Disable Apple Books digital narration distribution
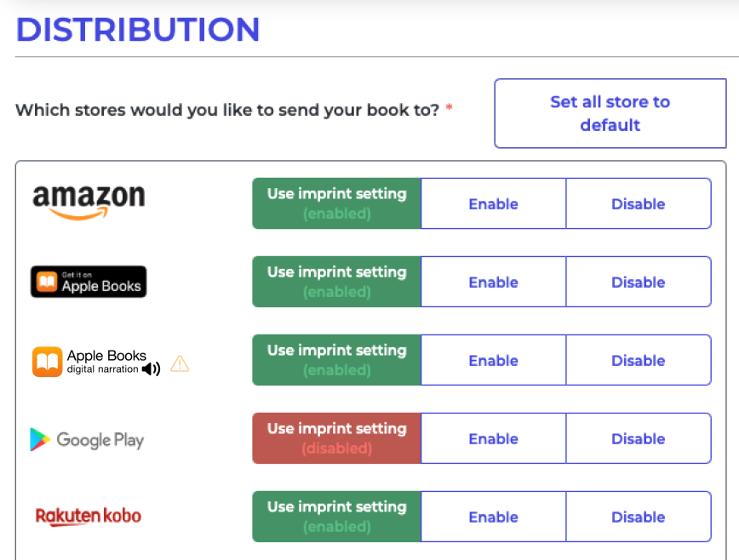Screen dimensions: 739x560 [x=639, y=360]
